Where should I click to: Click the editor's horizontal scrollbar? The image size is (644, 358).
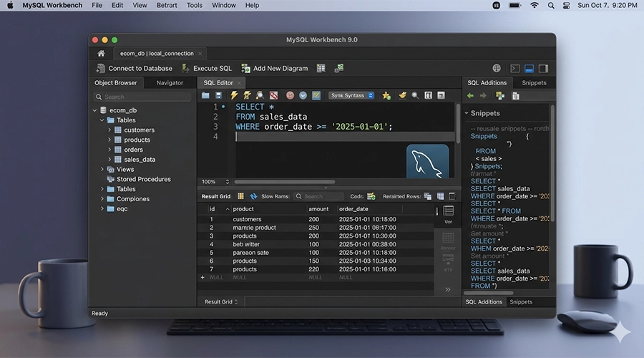284,182
